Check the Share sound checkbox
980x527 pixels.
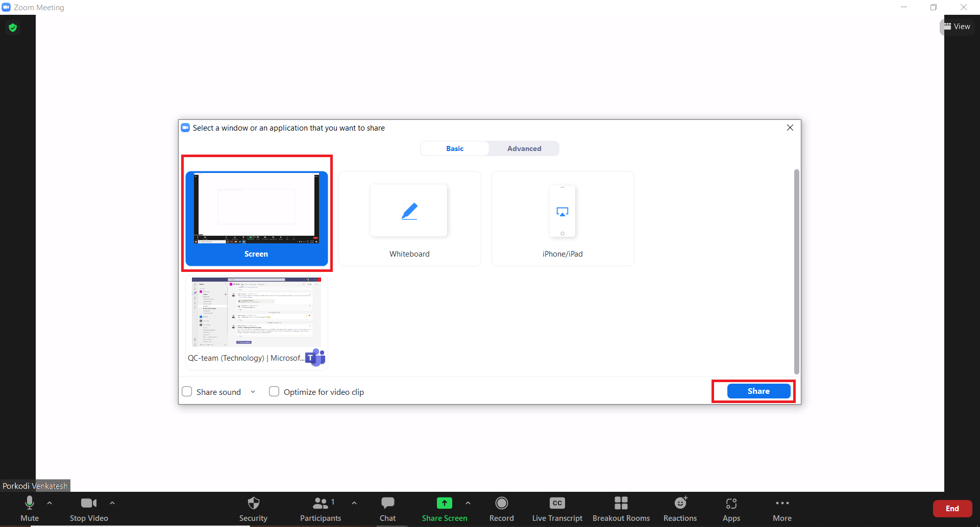tap(187, 391)
